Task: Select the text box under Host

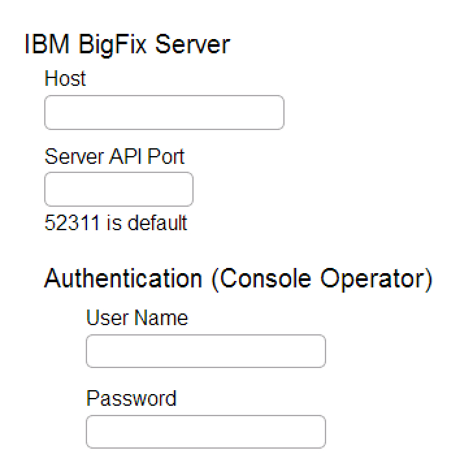Action: coord(164,112)
